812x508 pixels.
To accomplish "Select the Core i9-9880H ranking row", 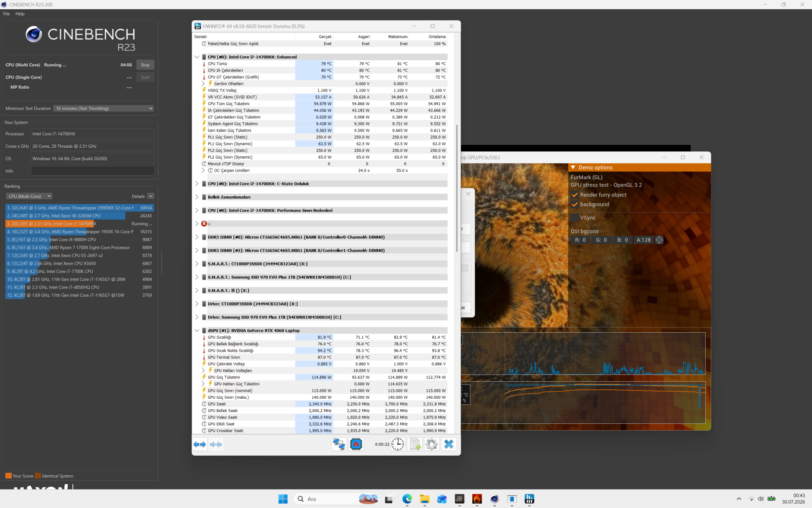I will coord(80,240).
